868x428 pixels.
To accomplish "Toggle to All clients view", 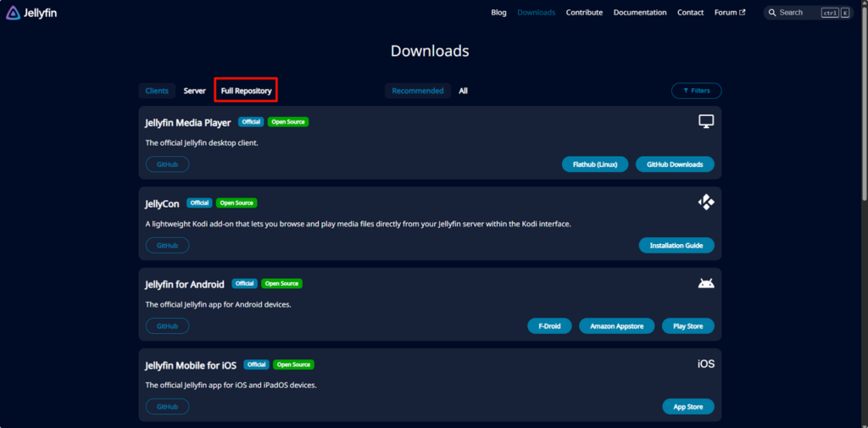I will 463,91.
